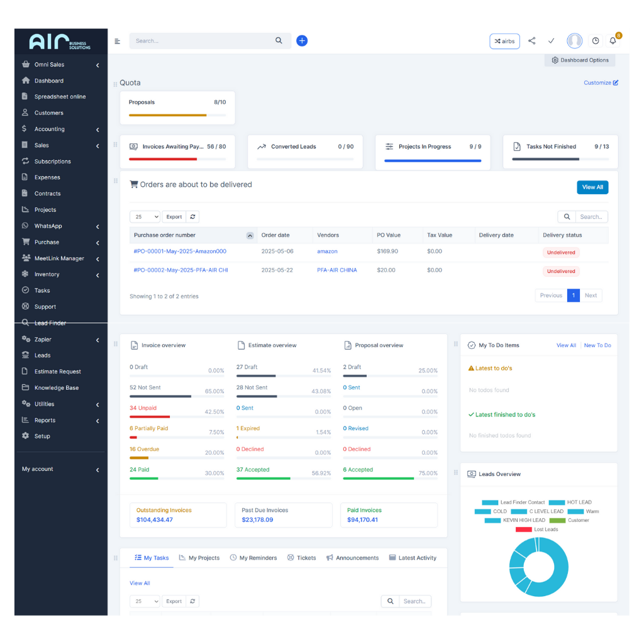Click the user profile avatar

(x=574, y=41)
